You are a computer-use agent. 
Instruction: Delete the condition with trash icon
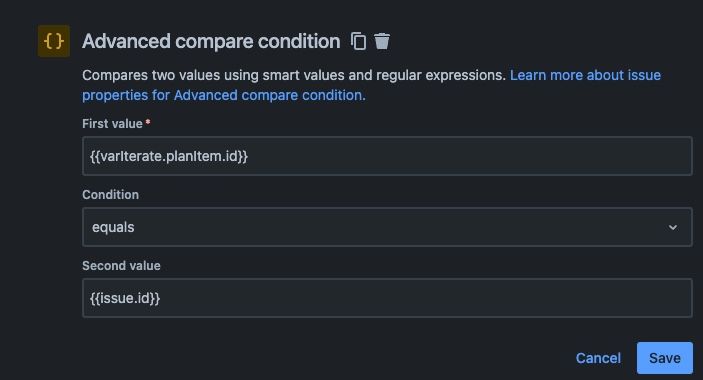click(382, 41)
